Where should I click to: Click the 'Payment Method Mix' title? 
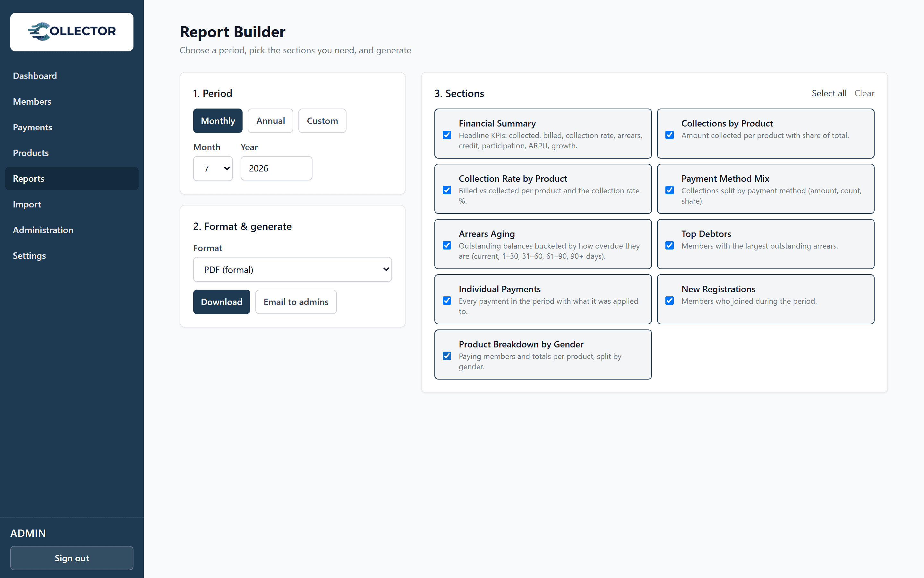(725, 179)
